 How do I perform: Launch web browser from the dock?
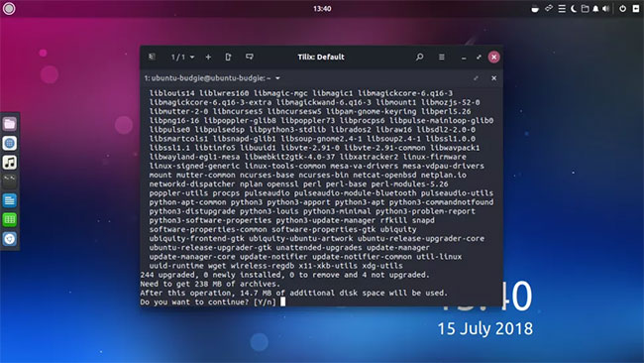(x=10, y=143)
